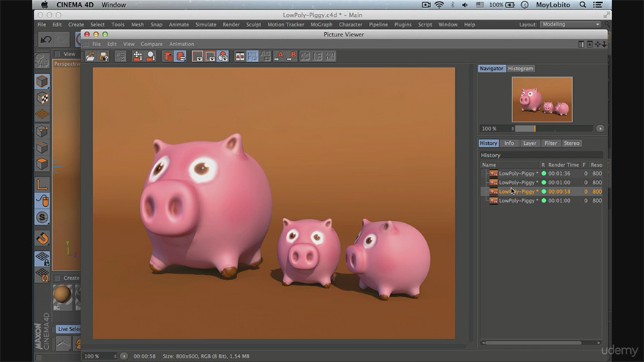Select the BG material sphere swatch
Screen dimensions: 644x362
pos(62,295)
